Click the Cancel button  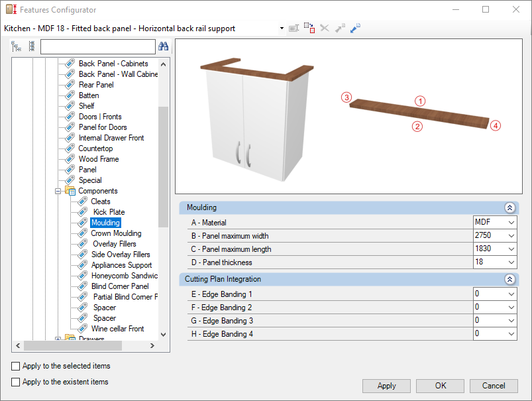494,386
